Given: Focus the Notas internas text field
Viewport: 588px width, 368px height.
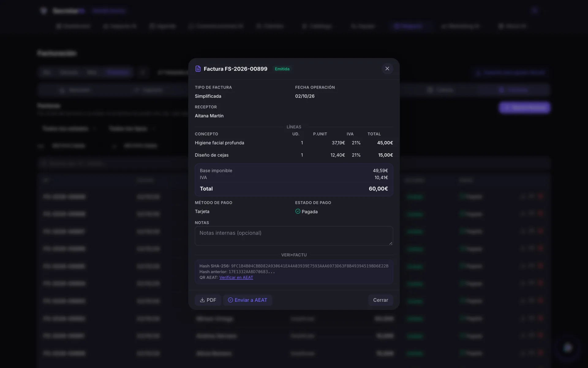Looking at the screenshot, I should [x=294, y=236].
